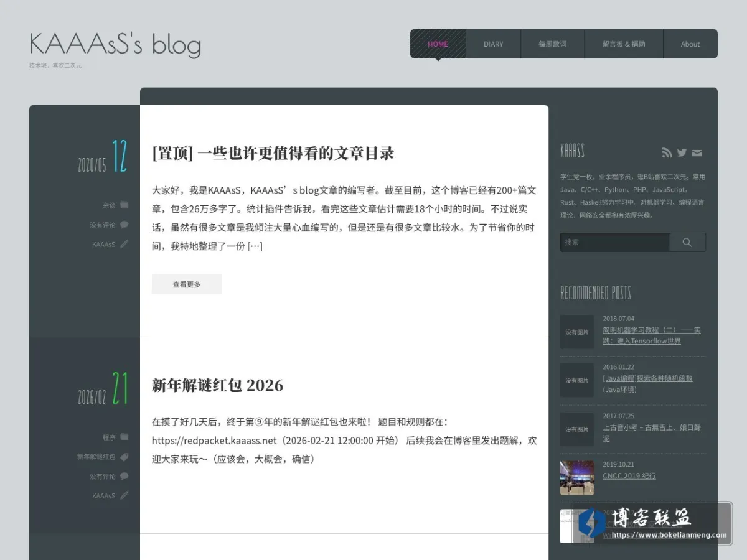Image resolution: width=747 pixels, height=560 pixels.
Task: Open the post 新年解谜红包 2026
Action: point(217,385)
